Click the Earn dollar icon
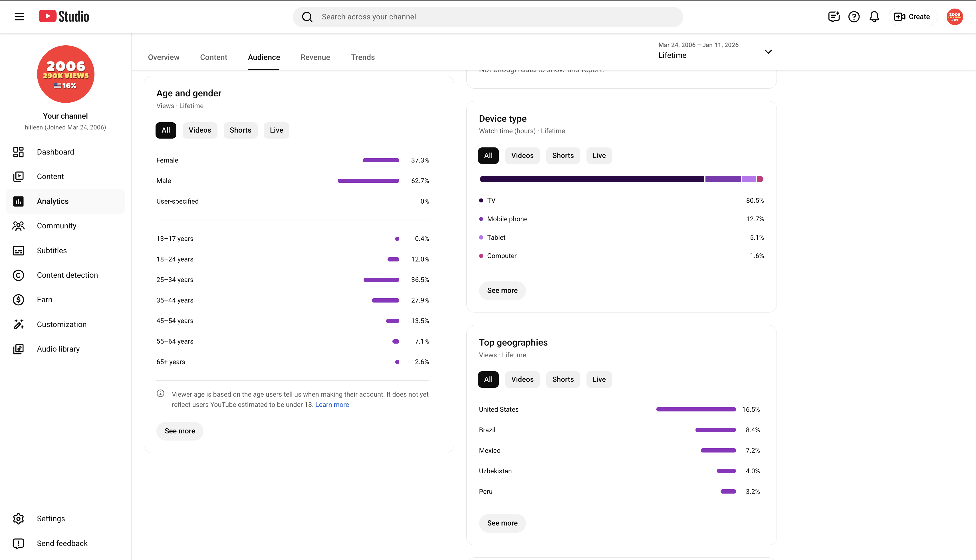This screenshot has height=560, width=976. (x=19, y=300)
